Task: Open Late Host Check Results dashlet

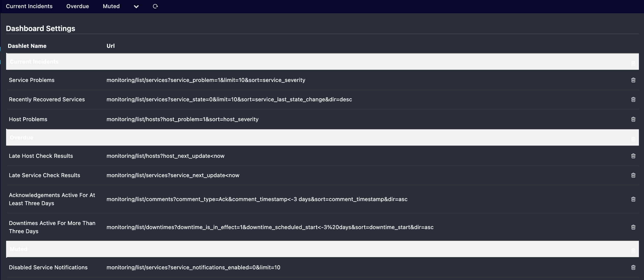Action: click(41, 156)
